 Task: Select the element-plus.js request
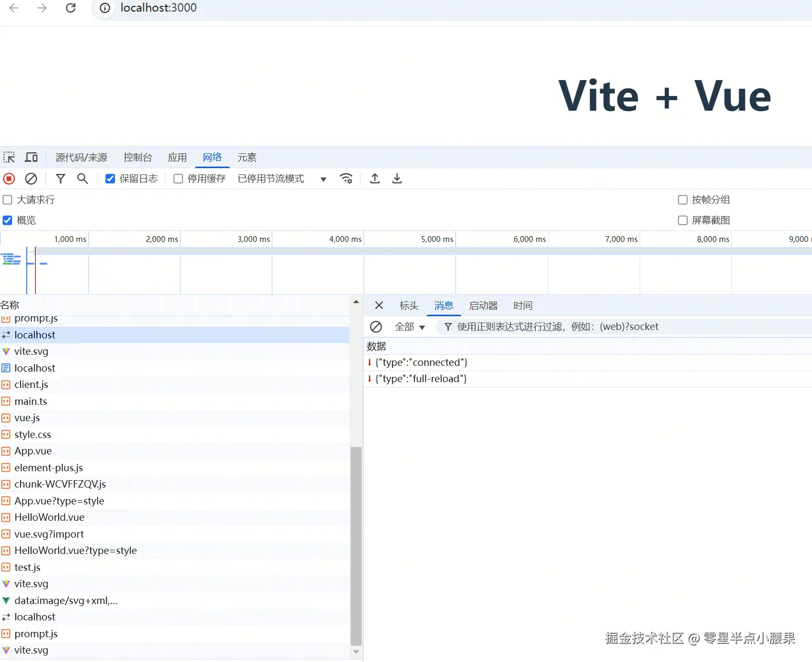click(175, 468)
